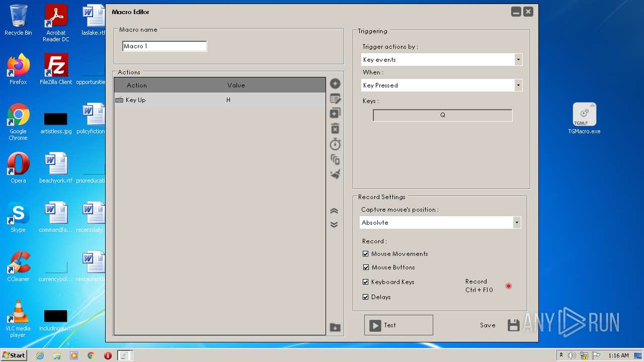Viewport: 644px width, 362px height.
Task: Click the Save floppy disk icon
Action: [x=513, y=325]
